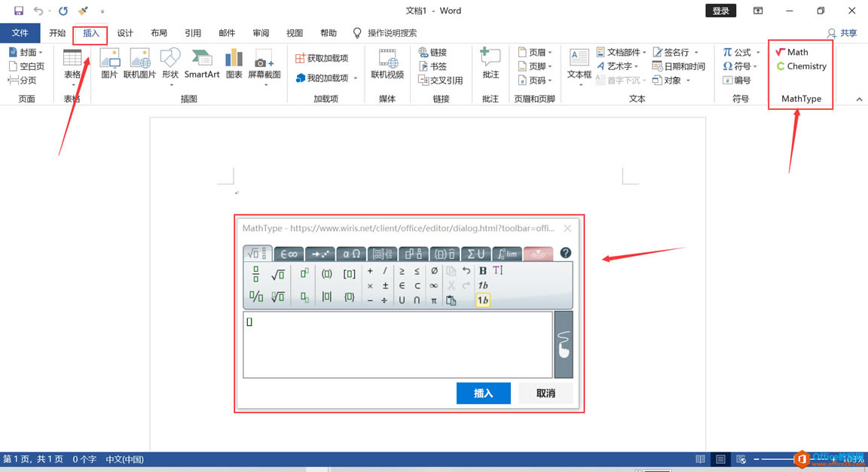The height and width of the screenshot is (472, 868).
Task: Open the brackets and accents tab
Action: point(445,254)
